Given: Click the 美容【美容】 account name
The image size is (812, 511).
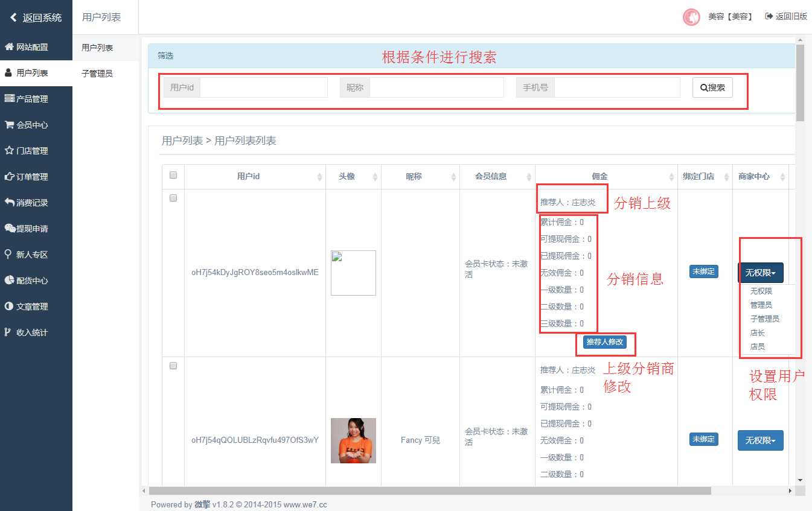Looking at the screenshot, I should coord(730,17).
